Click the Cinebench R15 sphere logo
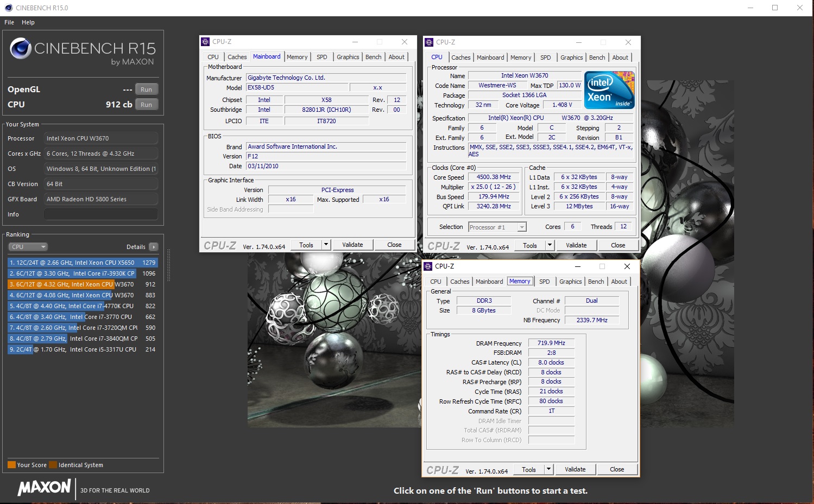 (21, 49)
